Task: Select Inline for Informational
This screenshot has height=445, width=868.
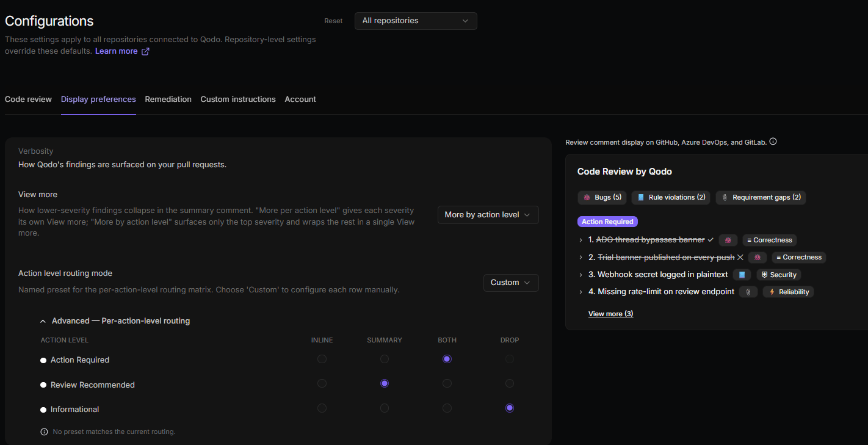Action: pos(322,408)
